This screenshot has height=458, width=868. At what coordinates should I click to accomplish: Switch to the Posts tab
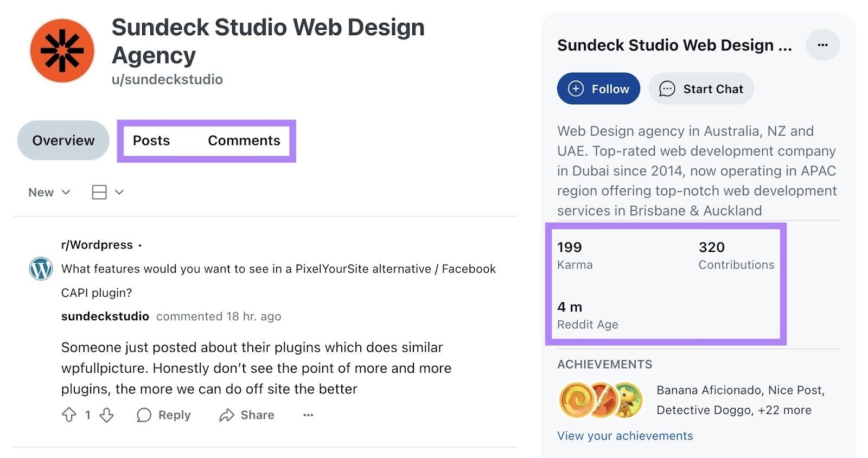(x=151, y=141)
